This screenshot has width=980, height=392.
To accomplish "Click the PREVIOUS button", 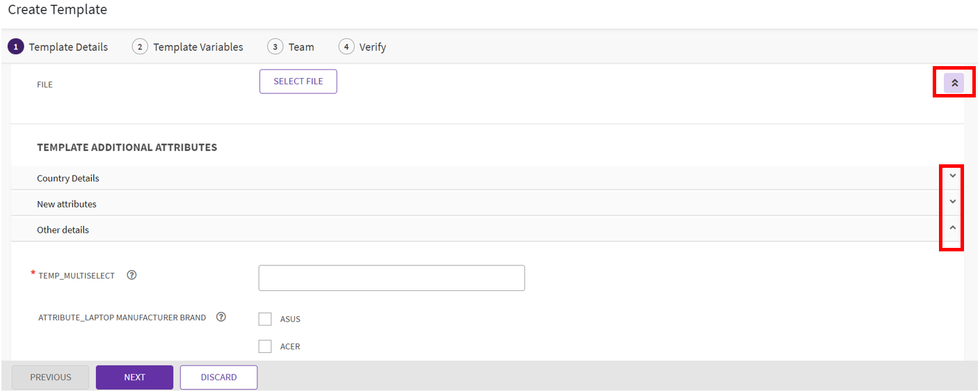I will (x=50, y=377).
